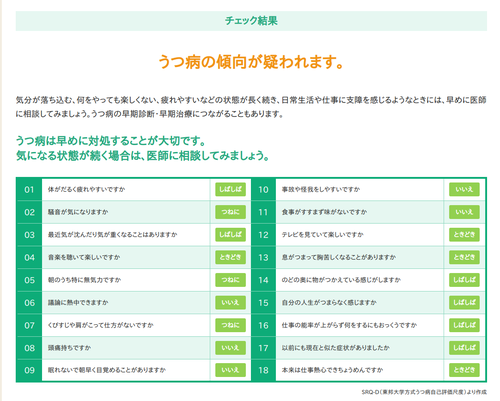Image resolution: width=500 pixels, height=401 pixels.
Task: Click the question number 04 cell
Action: tap(29, 257)
